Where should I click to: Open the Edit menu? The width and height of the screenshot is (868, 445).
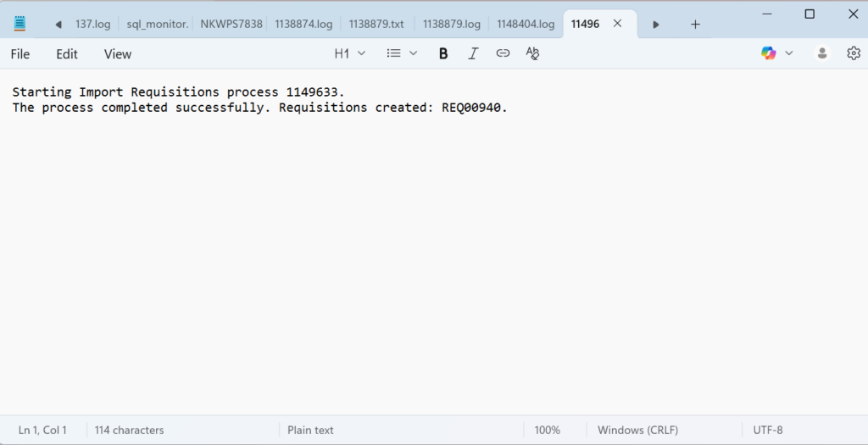(67, 54)
